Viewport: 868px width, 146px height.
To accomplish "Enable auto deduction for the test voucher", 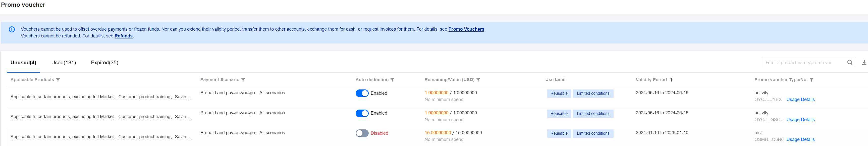I will tap(362, 133).
